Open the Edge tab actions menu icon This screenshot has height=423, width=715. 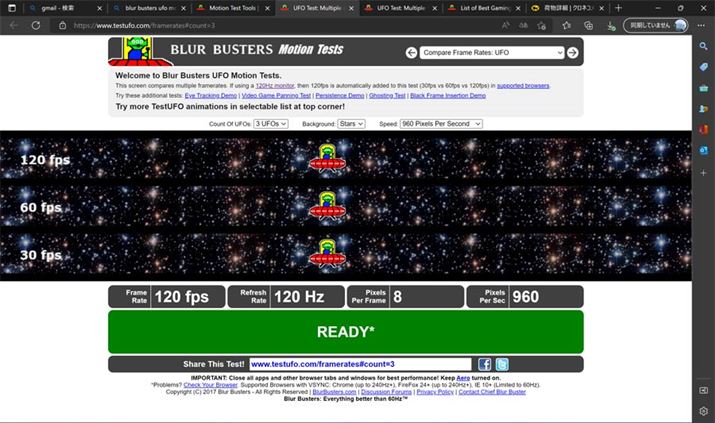[x=12, y=8]
